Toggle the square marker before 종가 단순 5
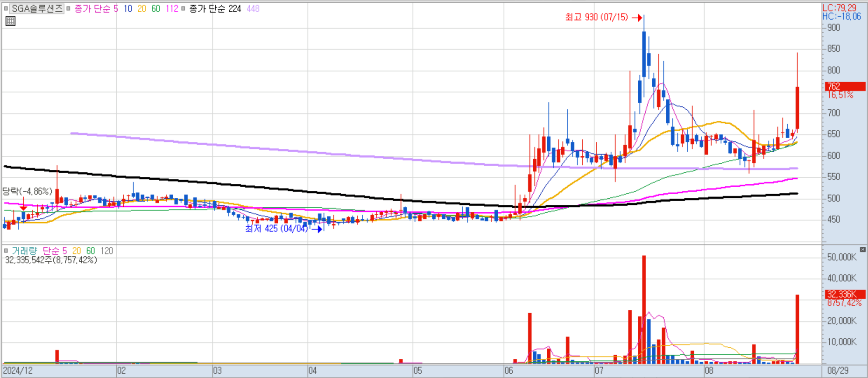 click(68, 8)
